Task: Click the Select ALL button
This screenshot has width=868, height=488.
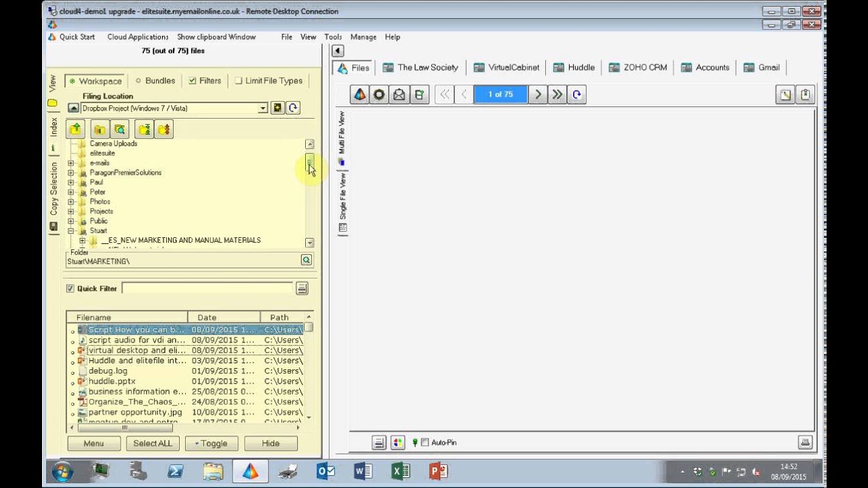Action: [x=153, y=443]
